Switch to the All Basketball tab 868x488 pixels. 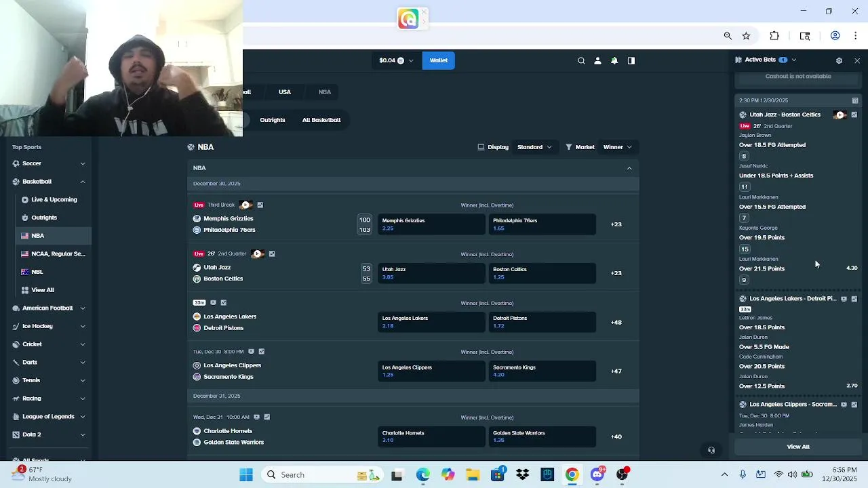(x=321, y=120)
